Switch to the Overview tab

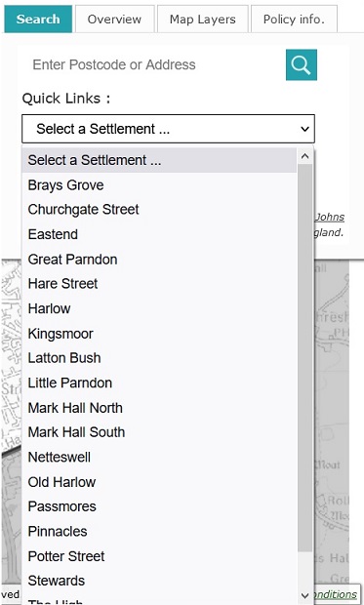coord(114,20)
